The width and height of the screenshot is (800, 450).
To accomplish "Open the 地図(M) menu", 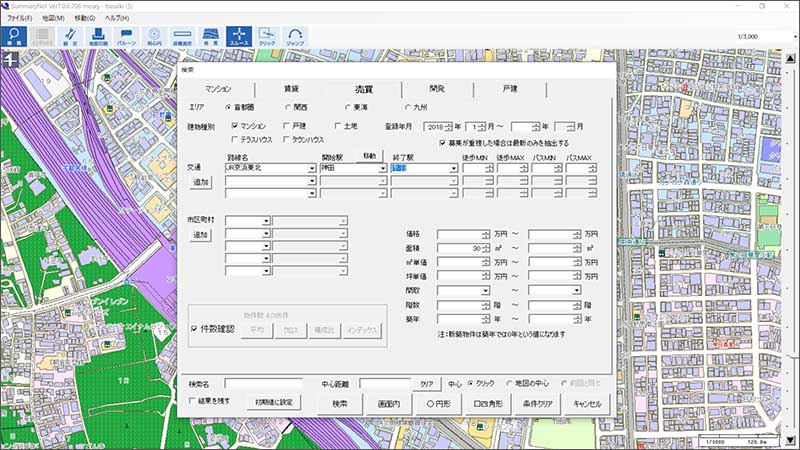I will pos(53,18).
